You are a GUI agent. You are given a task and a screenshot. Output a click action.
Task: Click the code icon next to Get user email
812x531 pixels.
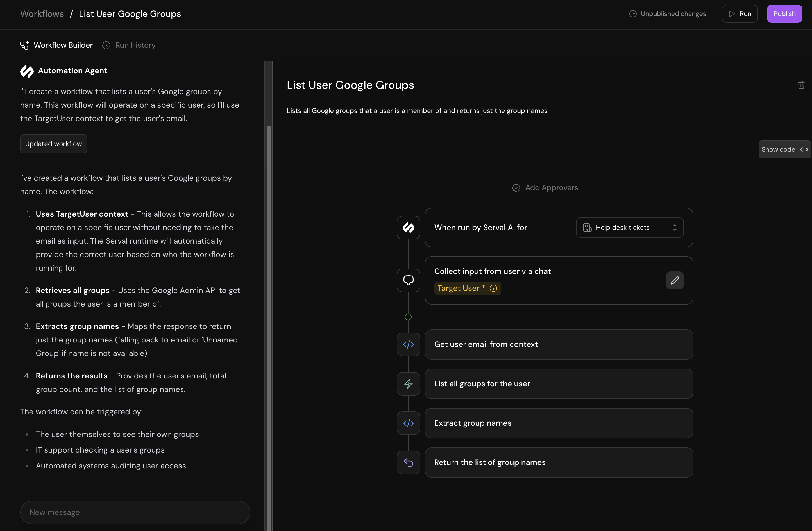[x=408, y=344]
